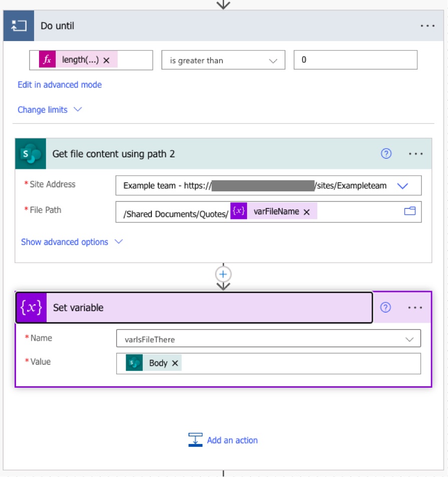Click the condition value field containing 0
The width and height of the screenshot is (448, 477).
click(x=355, y=60)
